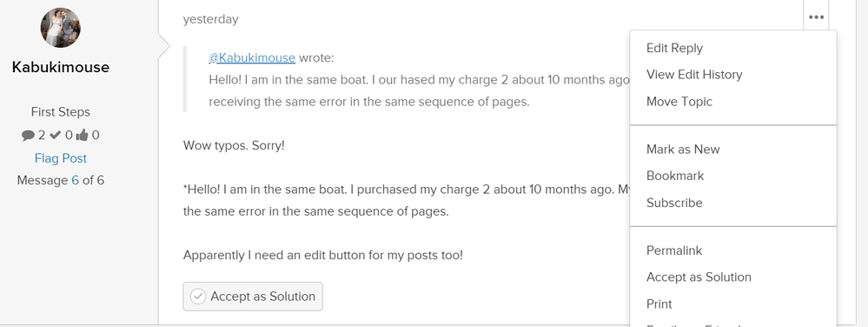The width and height of the screenshot is (868, 327).
Task: Open the three-dots post options menu
Action: [x=816, y=17]
